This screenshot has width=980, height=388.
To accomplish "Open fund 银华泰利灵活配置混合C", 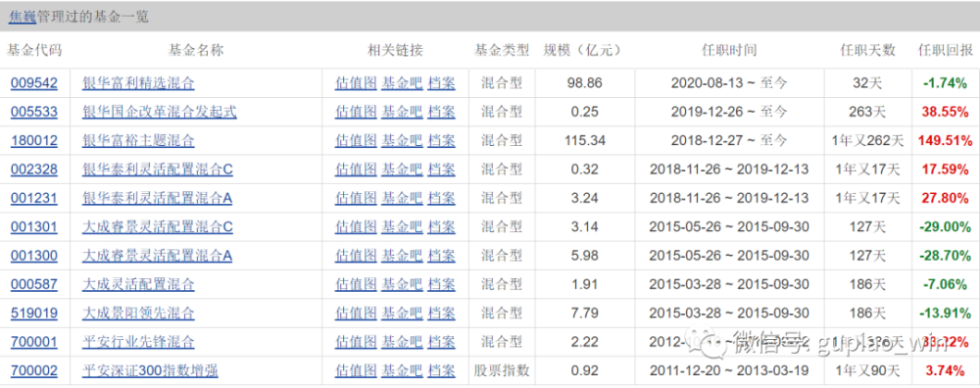I will click(158, 170).
